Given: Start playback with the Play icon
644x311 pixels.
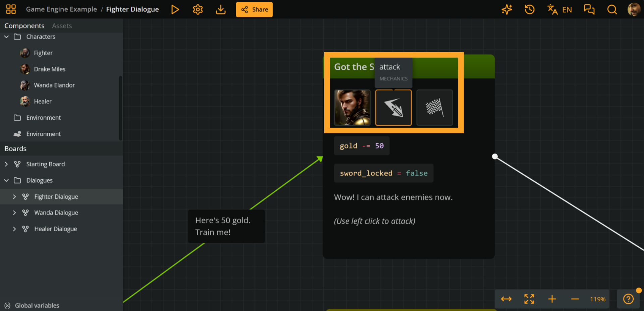Looking at the screenshot, I should pyautogui.click(x=175, y=9).
